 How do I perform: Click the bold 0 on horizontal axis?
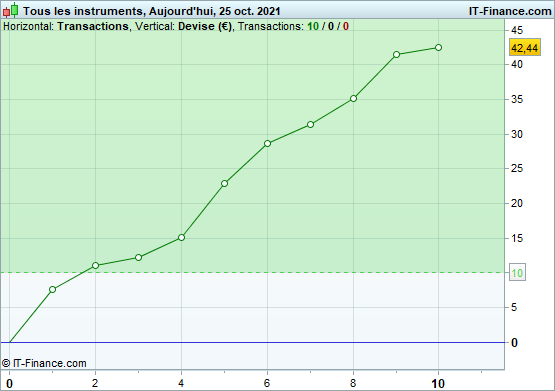(x=10, y=384)
